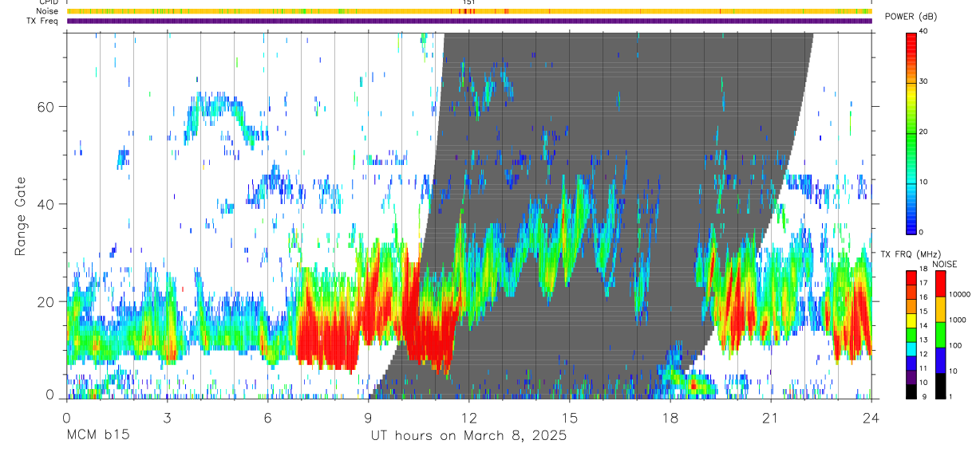Click the "3" hour tick on the time axis
The width and height of the screenshot is (980, 452).
click(x=167, y=417)
